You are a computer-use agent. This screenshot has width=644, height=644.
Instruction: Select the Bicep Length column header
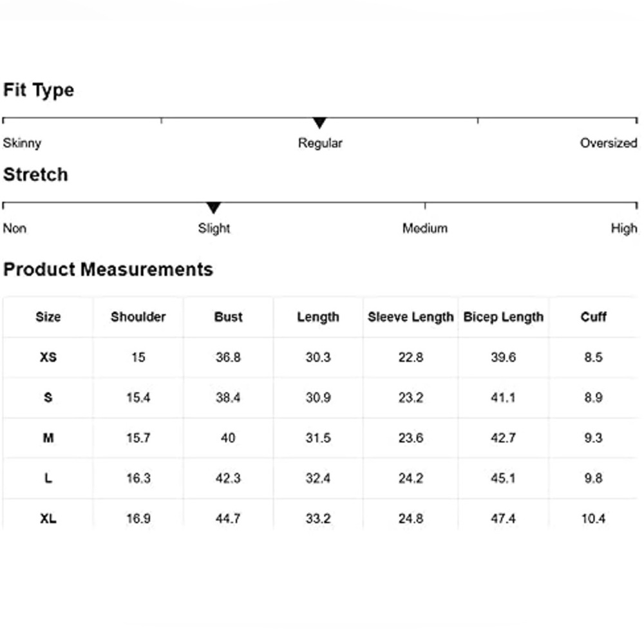(x=503, y=317)
